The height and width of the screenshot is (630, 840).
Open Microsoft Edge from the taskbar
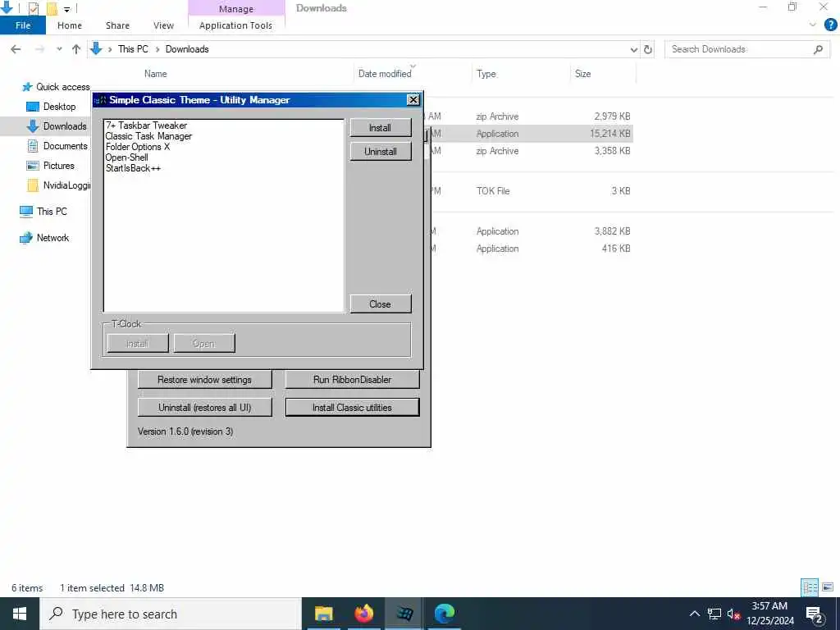(x=444, y=614)
